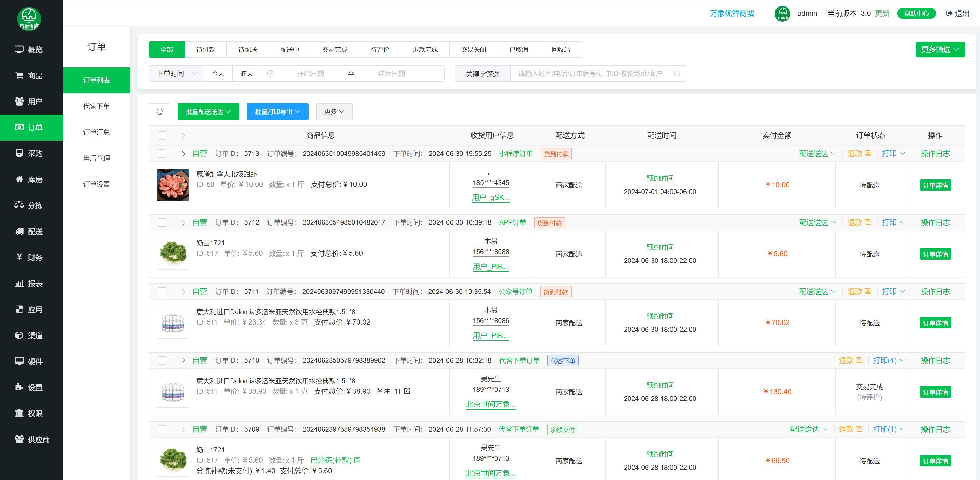Click the 应用 apps icon in sidebar
Viewport: 980px width, 480px height.
point(19,309)
